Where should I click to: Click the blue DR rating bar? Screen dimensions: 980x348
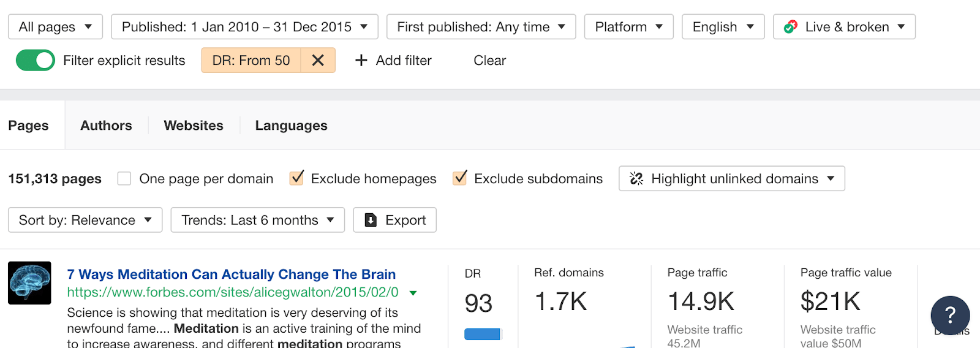click(483, 334)
